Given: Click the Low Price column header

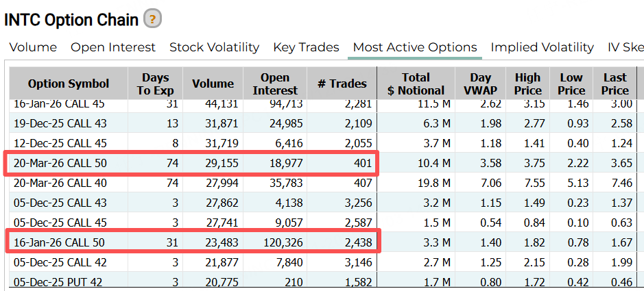Looking at the screenshot, I should [571, 84].
